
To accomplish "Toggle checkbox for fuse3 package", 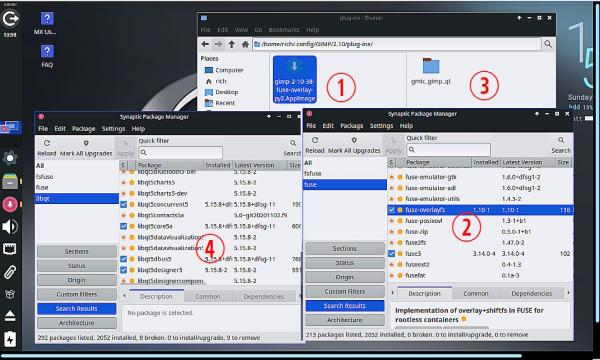I will click(391, 253).
